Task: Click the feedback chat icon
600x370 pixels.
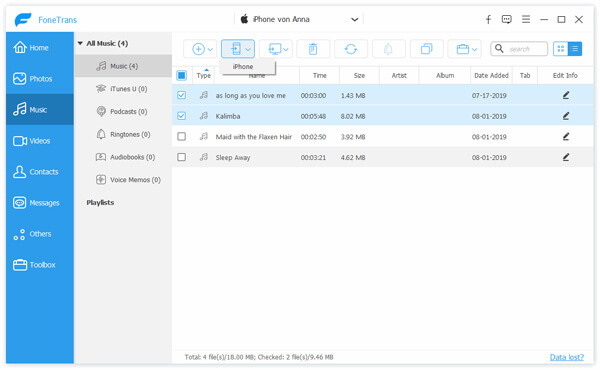Action: [507, 19]
